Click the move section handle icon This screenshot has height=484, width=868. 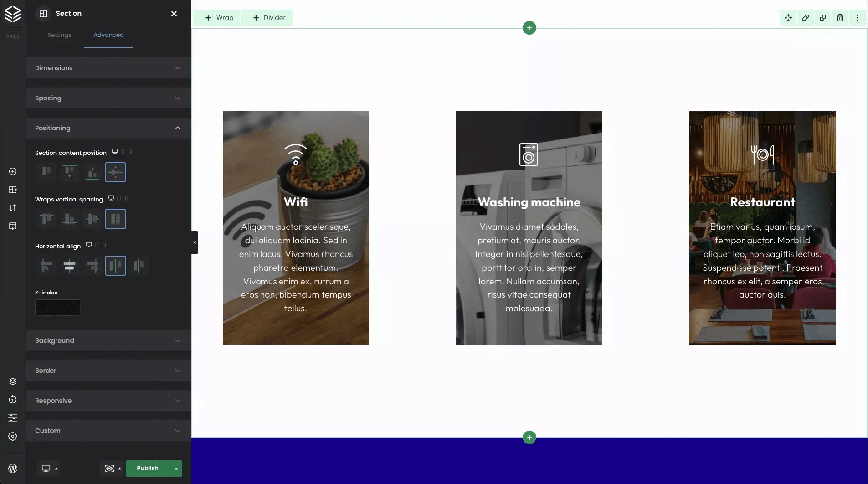pos(788,18)
